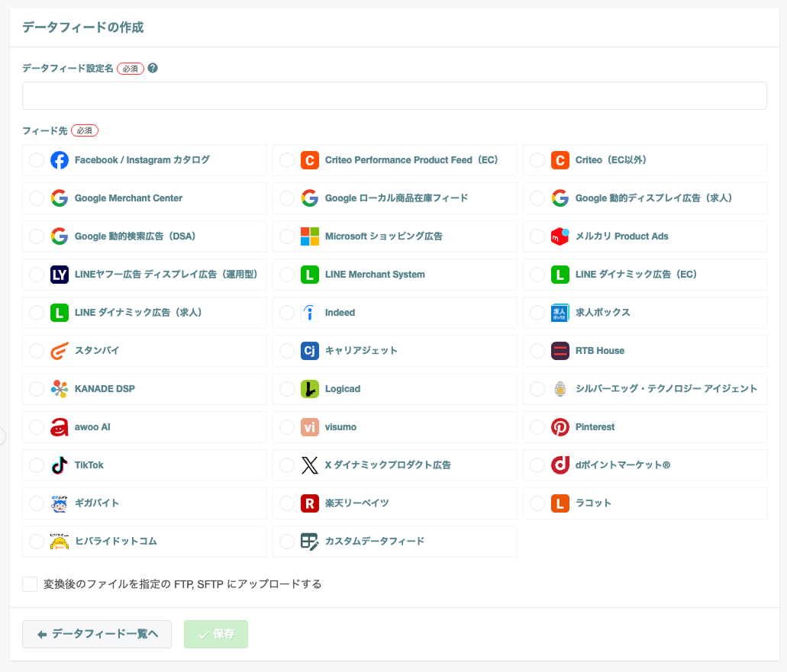Click the 求人ボックス logo icon
787x672 pixels.
click(560, 313)
